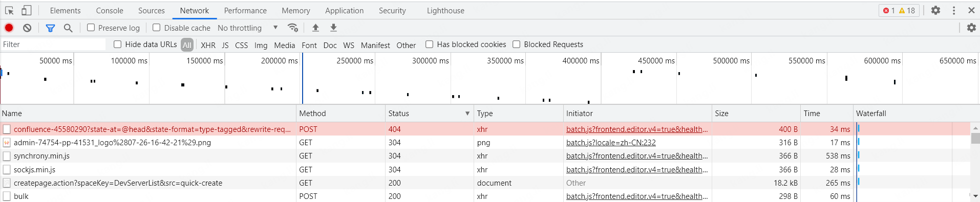Open batch.js?locale=zh-CN:232 initiator link
This screenshot has width=980, height=202.
(611, 143)
